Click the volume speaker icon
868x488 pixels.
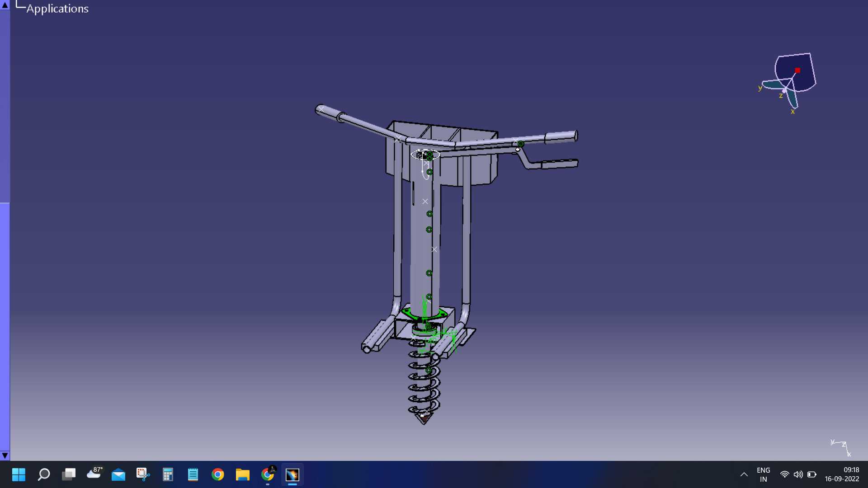click(798, 474)
